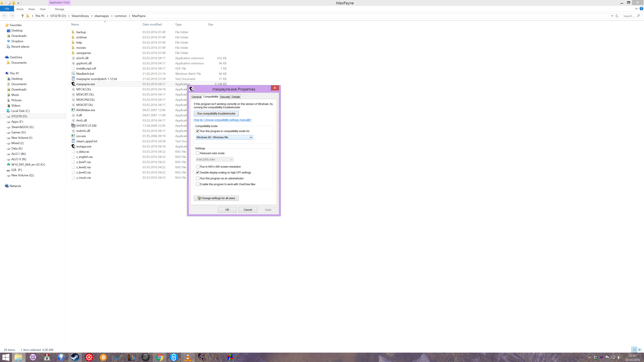The height and width of the screenshot is (362, 644).
Task: Switch to large icons view
Action: pyautogui.click(x=640, y=349)
